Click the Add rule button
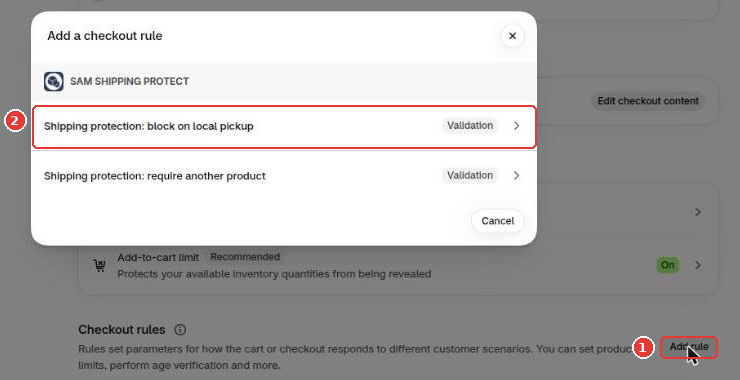 point(689,347)
